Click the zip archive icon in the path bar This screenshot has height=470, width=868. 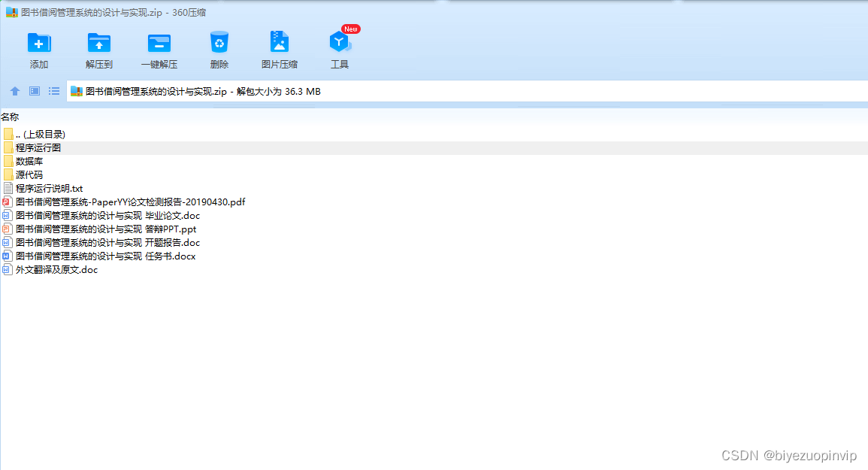77,92
